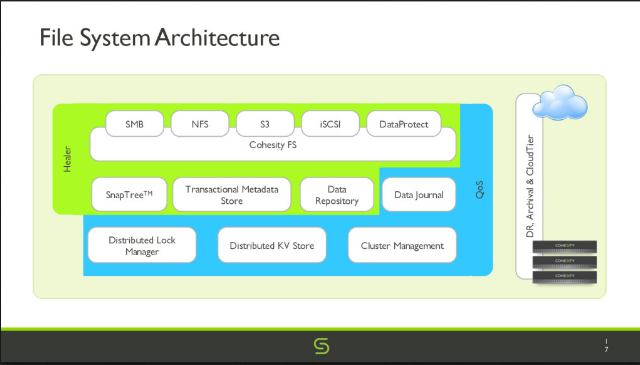Click the SnapTree box

(129, 194)
